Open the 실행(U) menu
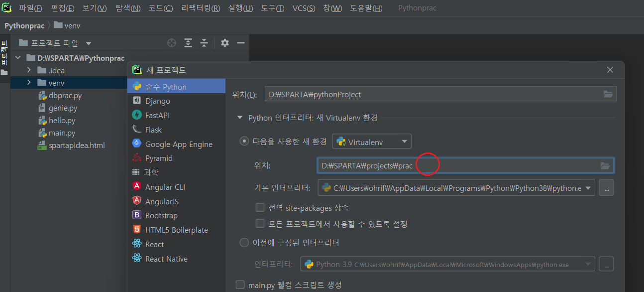The height and width of the screenshot is (292, 644). click(x=240, y=8)
